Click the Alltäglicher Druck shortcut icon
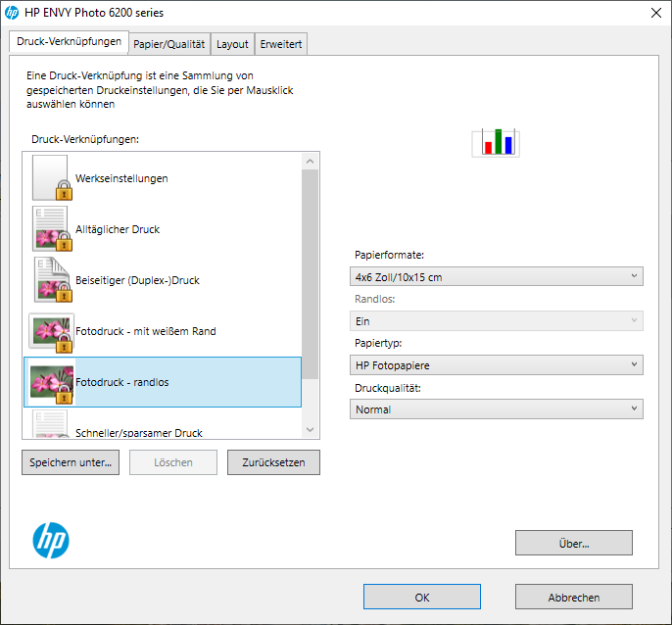The width and height of the screenshot is (672, 625). 52,229
